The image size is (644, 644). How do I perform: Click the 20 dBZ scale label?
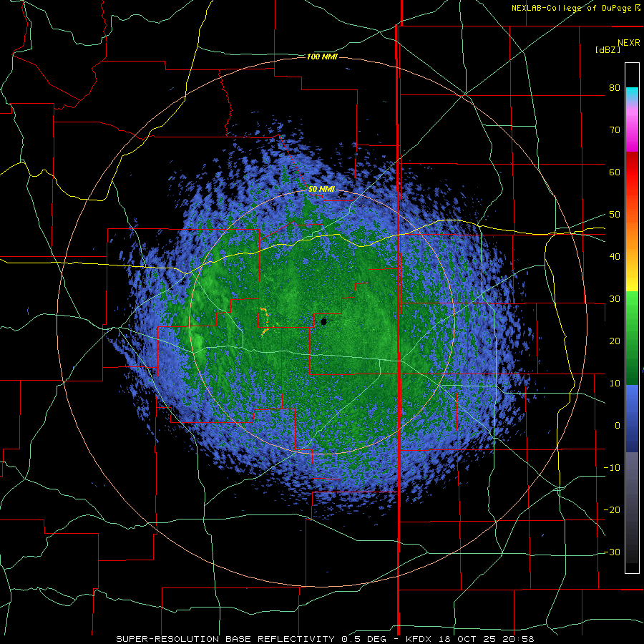615,341
